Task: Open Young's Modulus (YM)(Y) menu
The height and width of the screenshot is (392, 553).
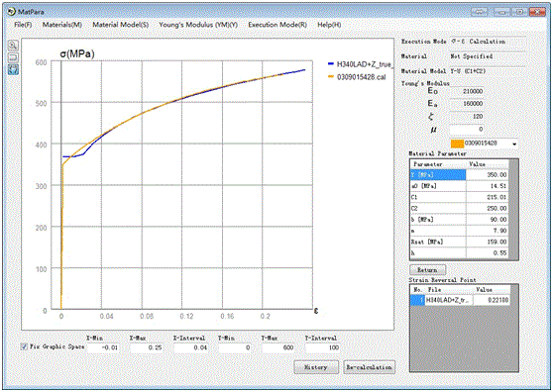Action: (198, 25)
